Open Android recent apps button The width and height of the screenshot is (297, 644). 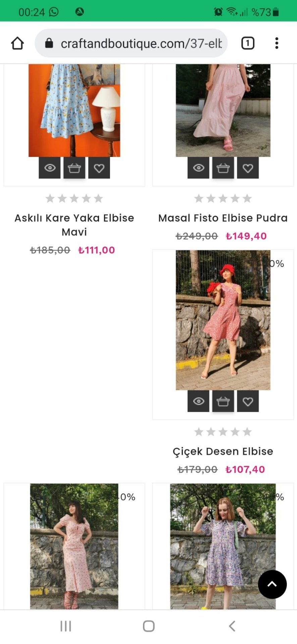66,626
